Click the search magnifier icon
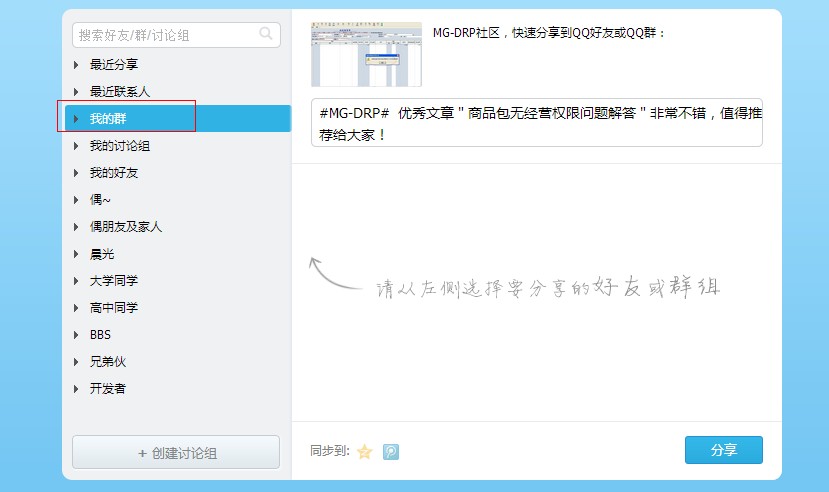The height and width of the screenshot is (492, 829). click(266, 34)
